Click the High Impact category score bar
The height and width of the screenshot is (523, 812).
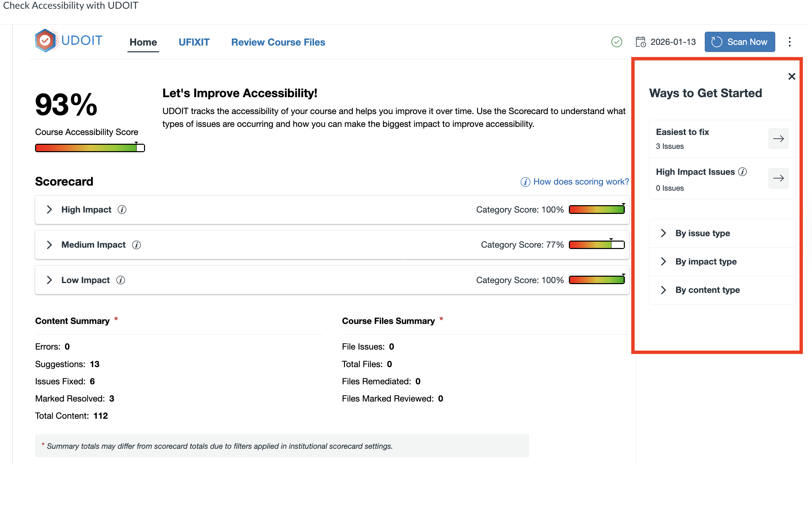tap(597, 210)
